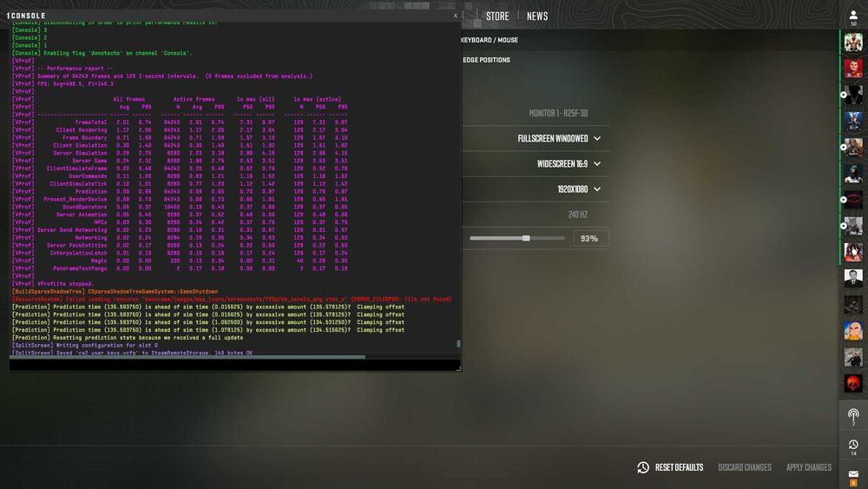
Task: Click the PanoramaTextPango row in the report
Action: [x=180, y=268]
